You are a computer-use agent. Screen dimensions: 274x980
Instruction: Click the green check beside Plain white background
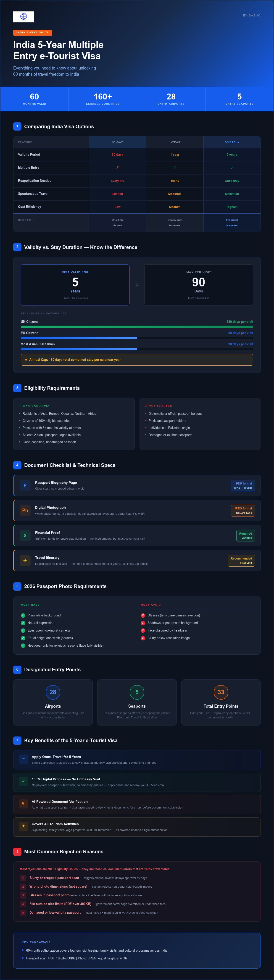coord(23,615)
